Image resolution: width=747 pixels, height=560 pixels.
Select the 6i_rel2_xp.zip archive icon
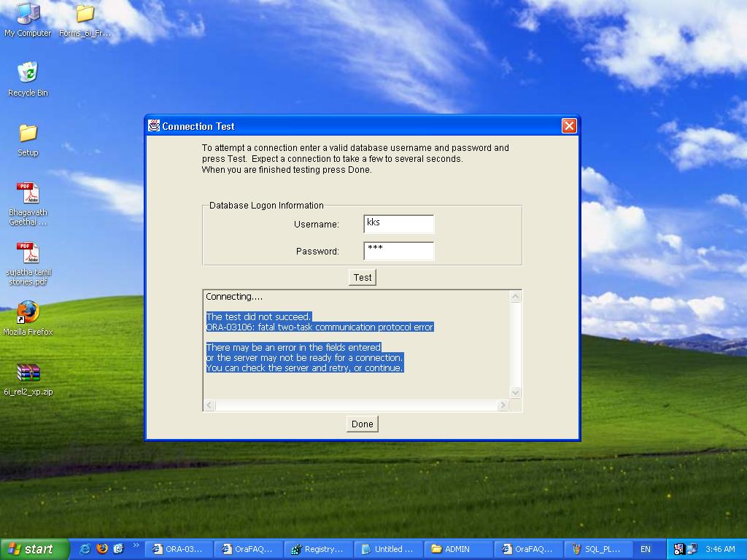28,379
